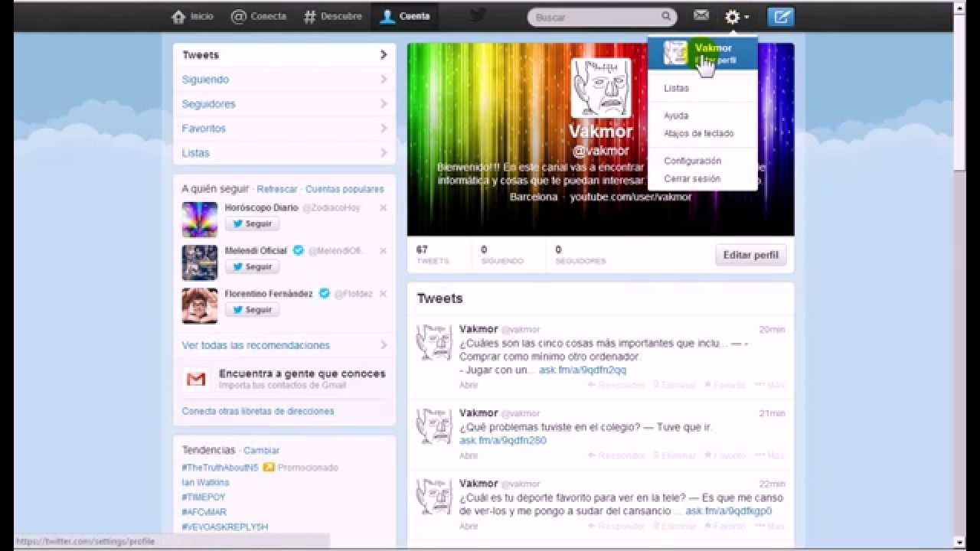Select Listas in gear dropdown menu
Image resolution: width=980 pixels, height=551 pixels.
(676, 88)
